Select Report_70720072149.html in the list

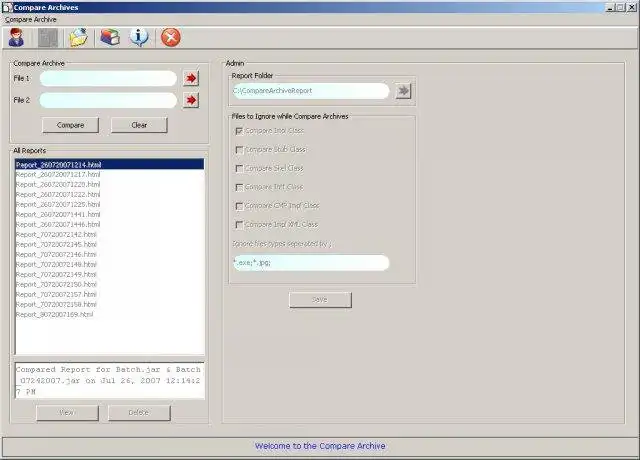109,275
